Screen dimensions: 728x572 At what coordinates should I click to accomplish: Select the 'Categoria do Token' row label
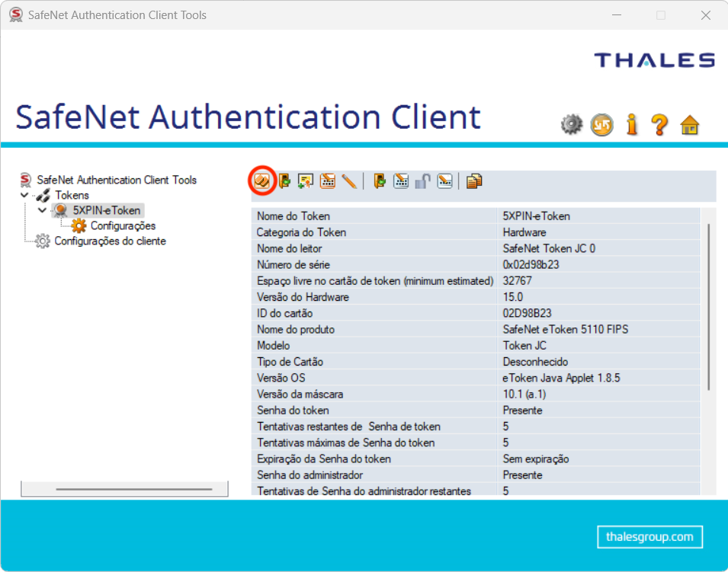301,232
